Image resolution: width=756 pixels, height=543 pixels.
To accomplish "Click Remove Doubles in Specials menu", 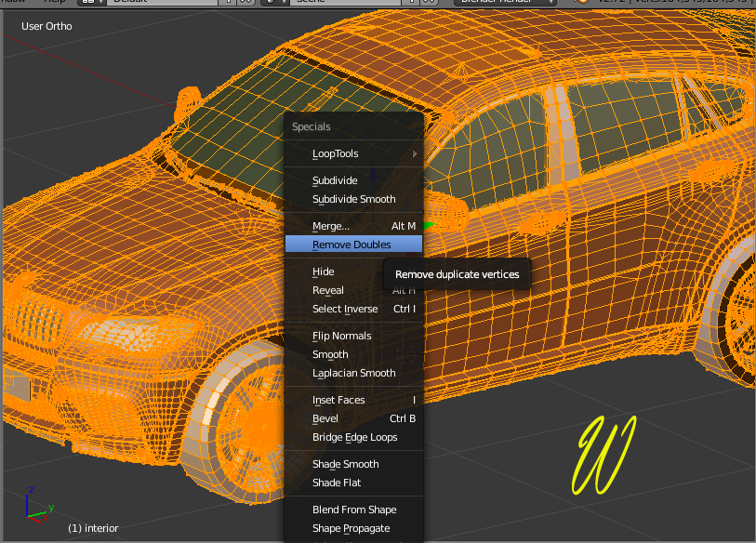I will click(353, 245).
